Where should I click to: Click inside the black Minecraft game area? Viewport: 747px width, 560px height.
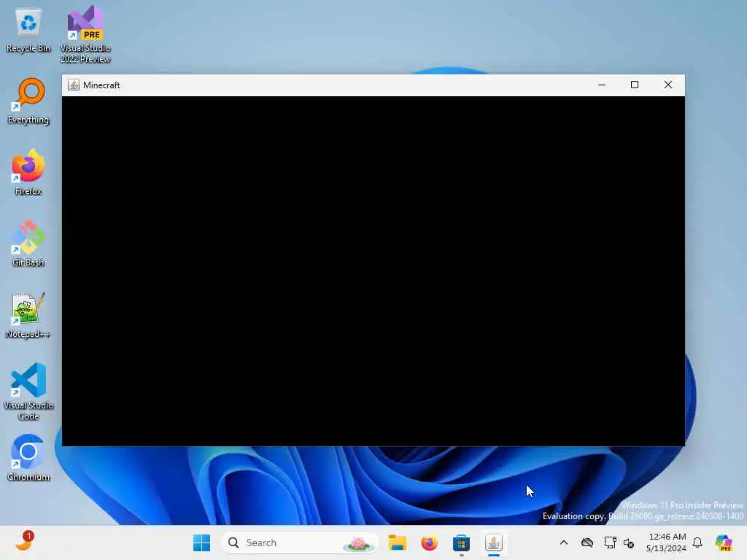(373, 271)
